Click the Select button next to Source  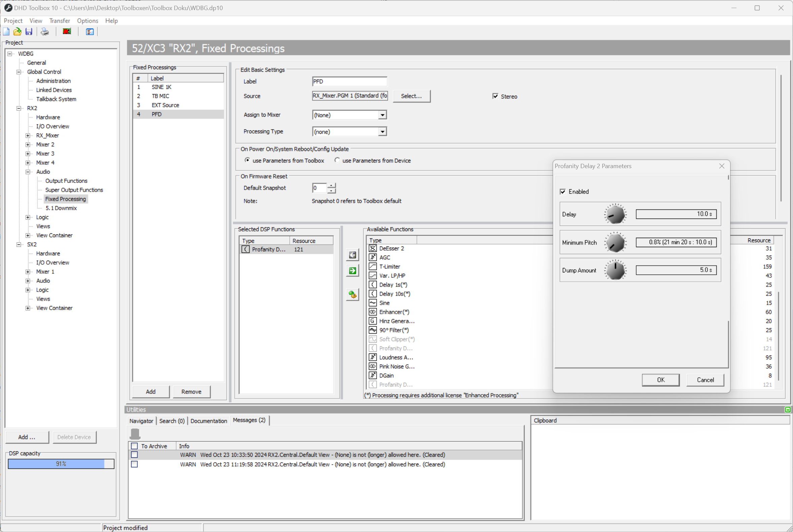(411, 96)
